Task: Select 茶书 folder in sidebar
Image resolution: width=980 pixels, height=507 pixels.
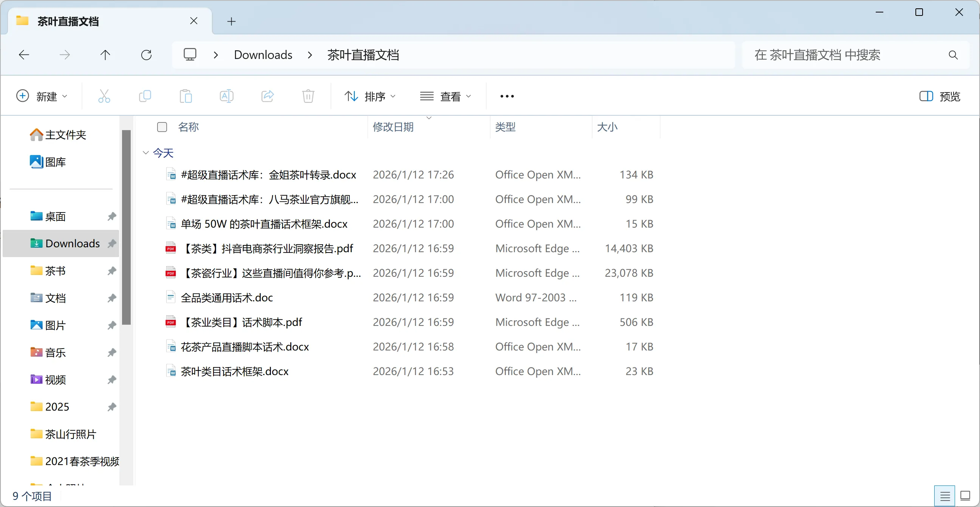Action: [56, 271]
